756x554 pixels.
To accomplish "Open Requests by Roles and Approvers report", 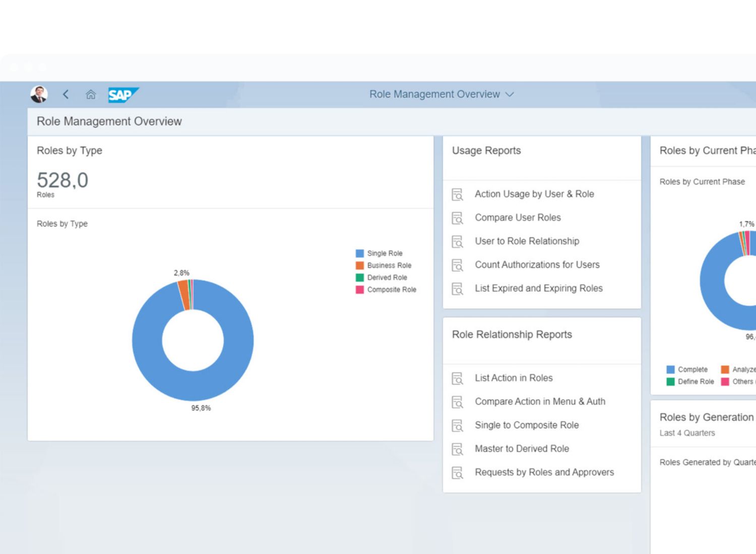I will 544,472.
